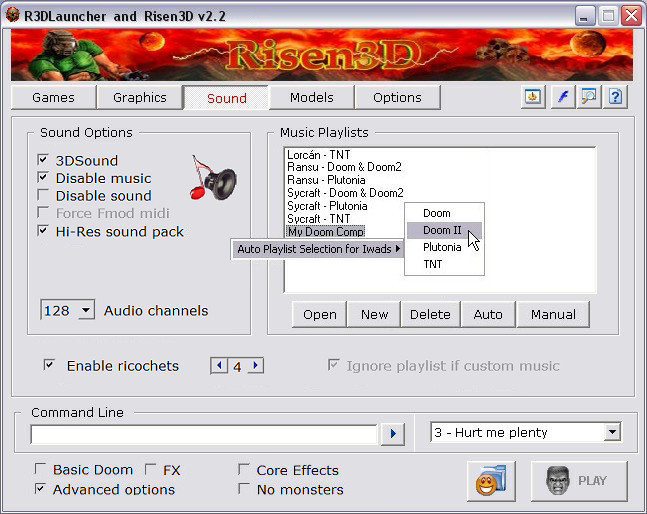Switch to the Graphics tab

click(139, 97)
